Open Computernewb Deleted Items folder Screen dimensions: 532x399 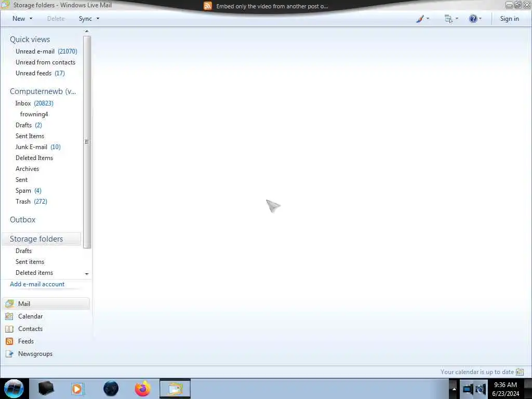pos(34,158)
